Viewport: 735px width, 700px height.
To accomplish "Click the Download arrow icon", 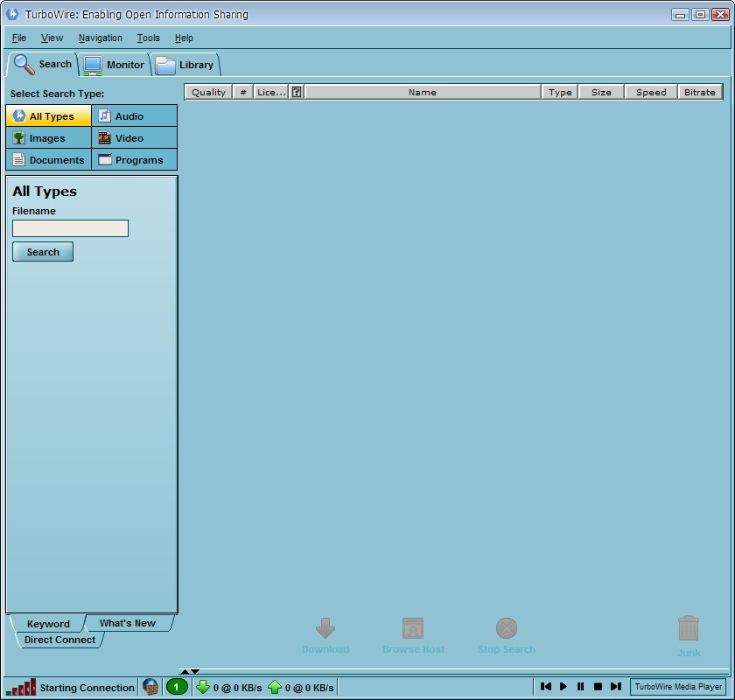I will [x=325, y=628].
